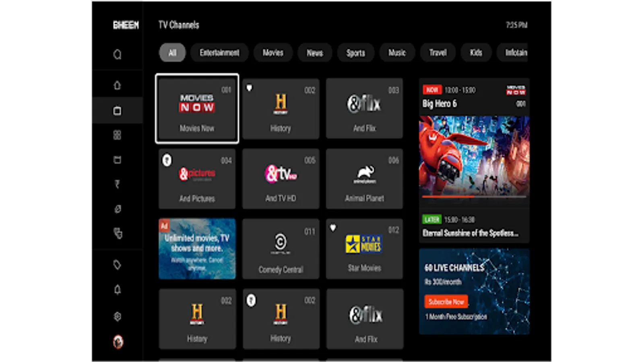Select the All category tab
This screenshot has width=644, height=362.
point(172,53)
